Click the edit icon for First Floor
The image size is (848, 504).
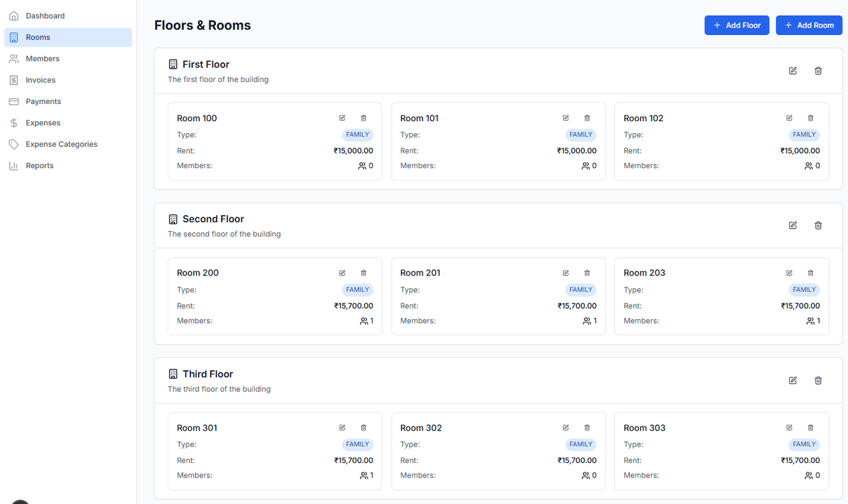(792, 71)
